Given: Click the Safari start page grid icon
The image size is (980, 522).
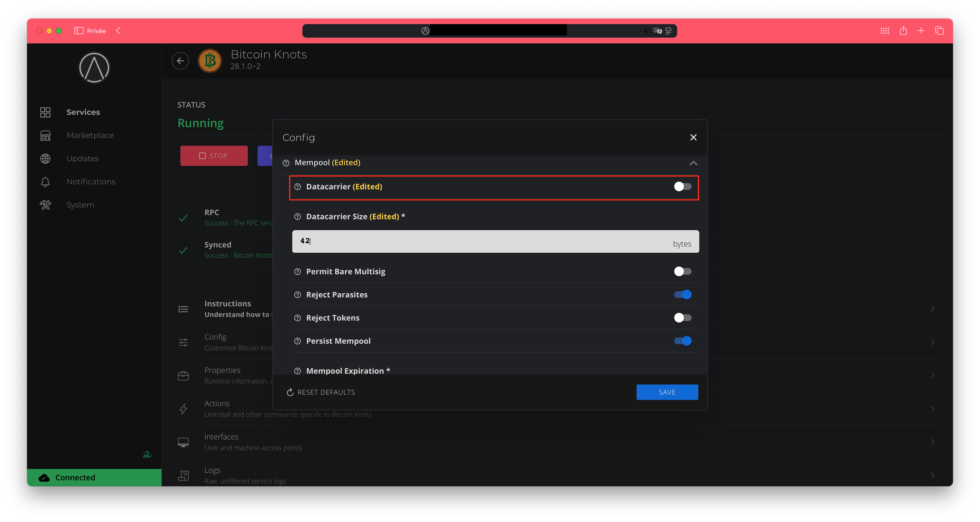Looking at the screenshot, I should [x=885, y=31].
